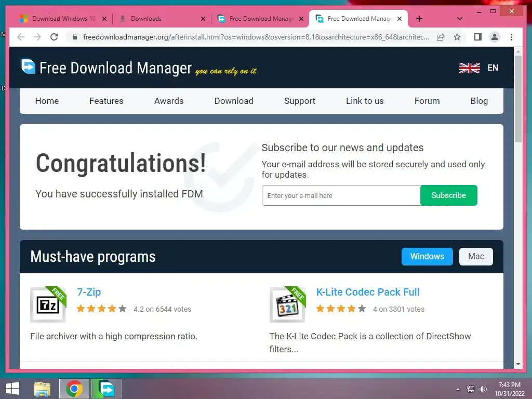Click the scrollbar up arrow
This screenshot has height=399, width=532.
pyautogui.click(x=518, y=51)
